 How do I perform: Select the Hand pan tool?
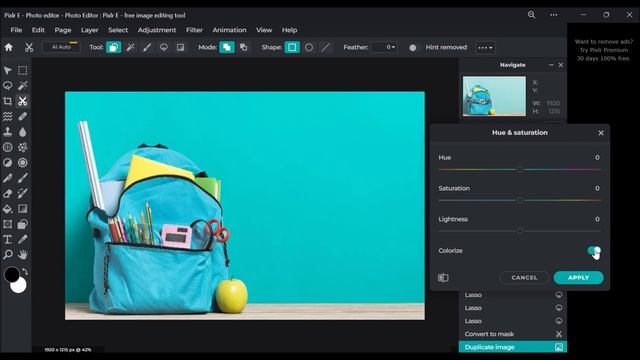23,255
